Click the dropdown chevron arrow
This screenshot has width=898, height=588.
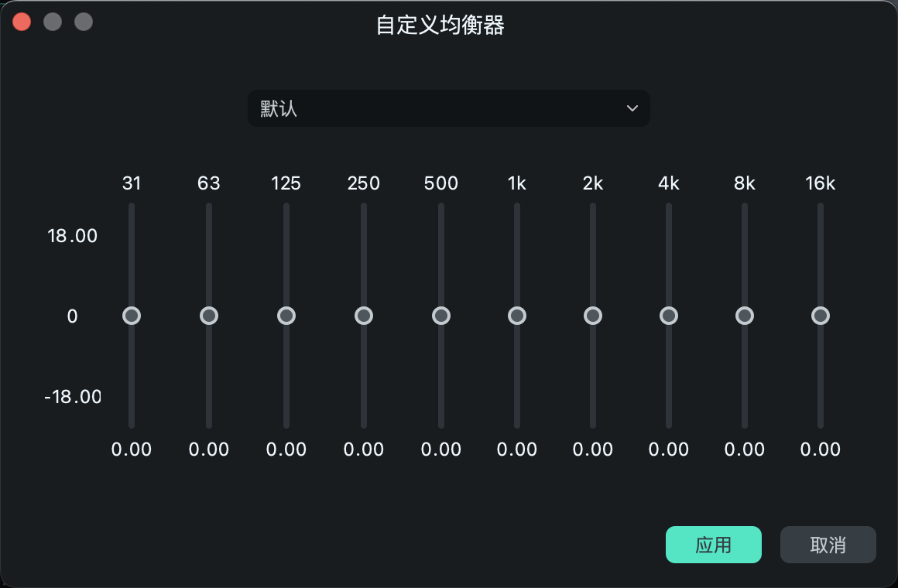(x=632, y=108)
